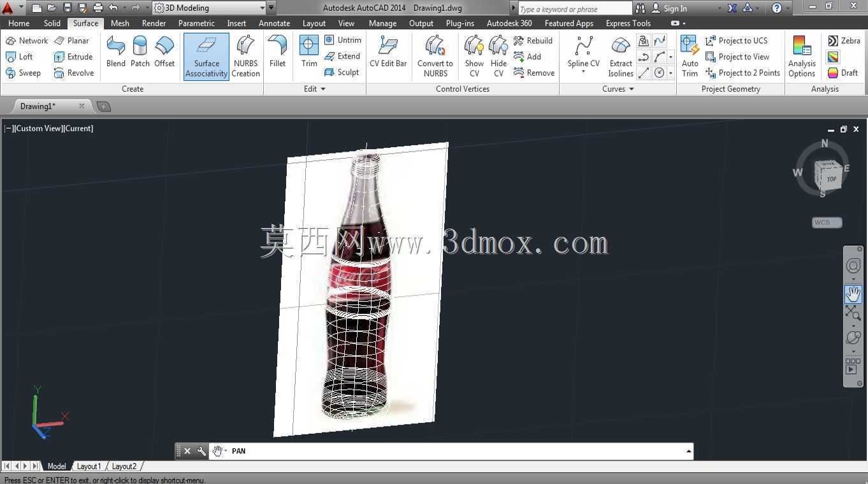Add control vertices with Add
This screenshot has height=484, width=868.
pyautogui.click(x=528, y=57)
